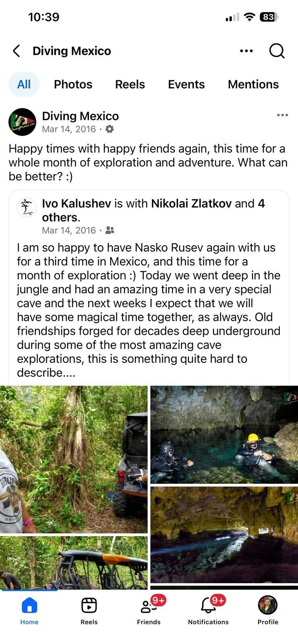Screen dimensions: 298x644
Task: Tap the post privacy gear icon
Action: point(110,129)
